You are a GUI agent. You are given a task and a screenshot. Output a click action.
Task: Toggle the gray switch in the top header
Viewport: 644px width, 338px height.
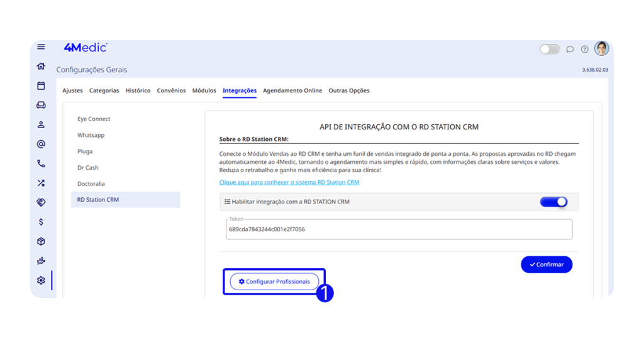(549, 49)
